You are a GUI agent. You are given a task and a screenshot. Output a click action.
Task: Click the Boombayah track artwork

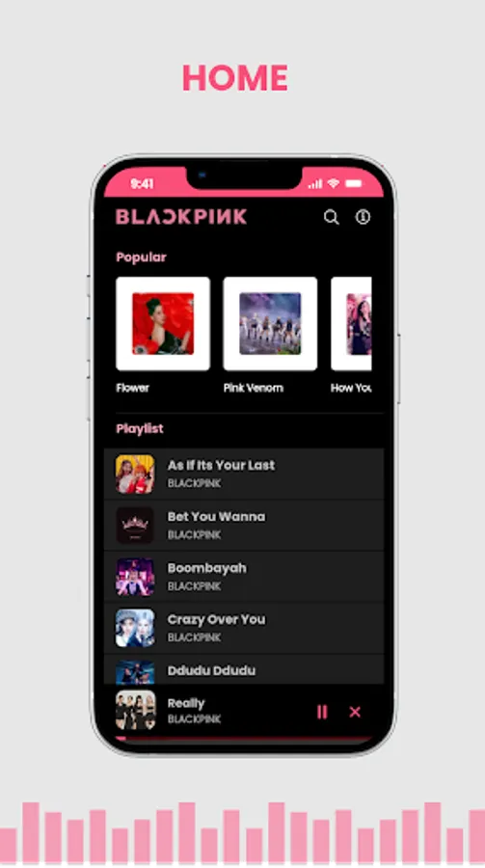pos(135,577)
